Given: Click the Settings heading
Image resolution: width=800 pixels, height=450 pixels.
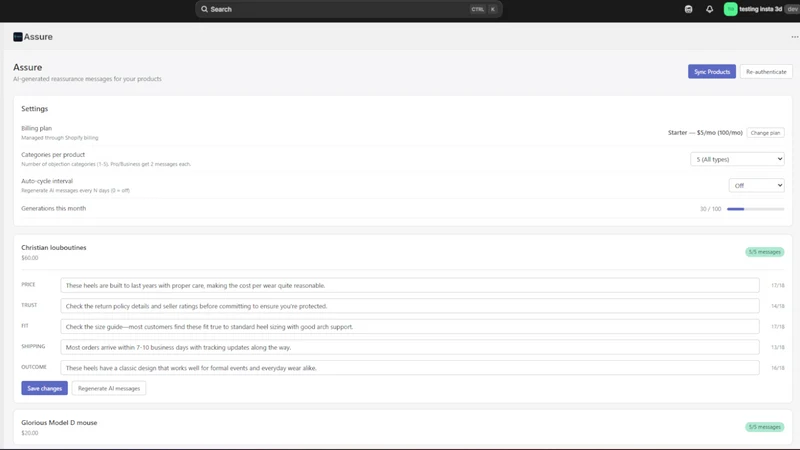Looking at the screenshot, I should click(35, 109).
